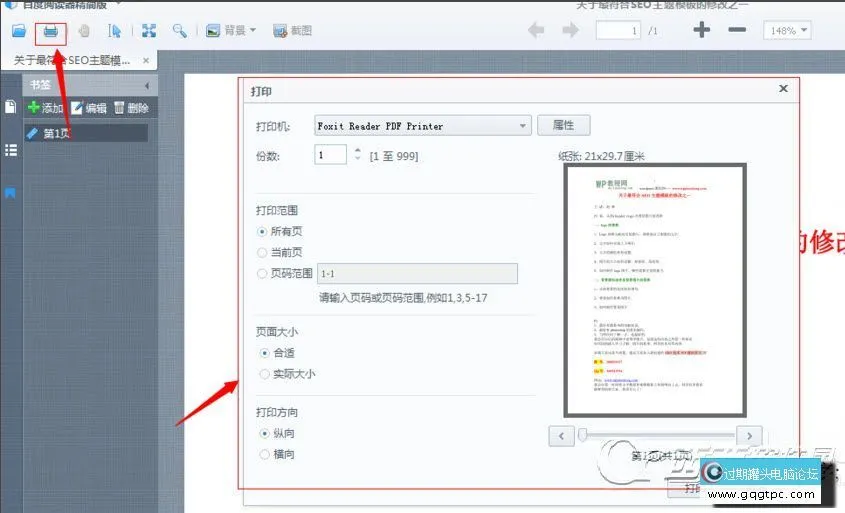The height and width of the screenshot is (513, 845).
Task: Choose the text selection cursor tool
Action: pos(114,31)
